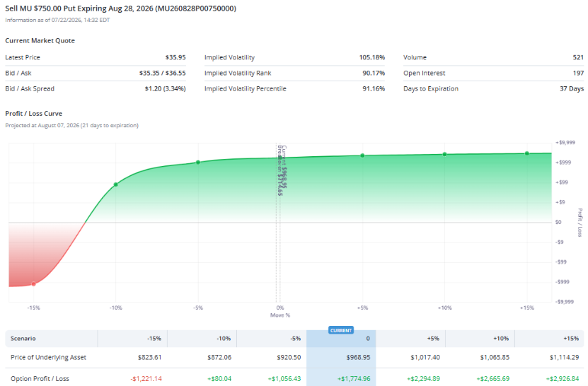Click the +10% data point on curve

coord(445,154)
